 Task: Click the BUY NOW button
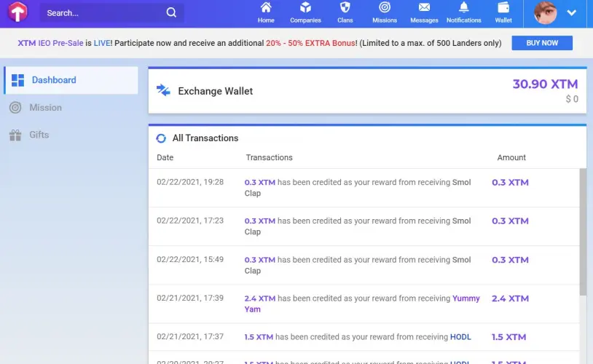[x=542, y=43]
